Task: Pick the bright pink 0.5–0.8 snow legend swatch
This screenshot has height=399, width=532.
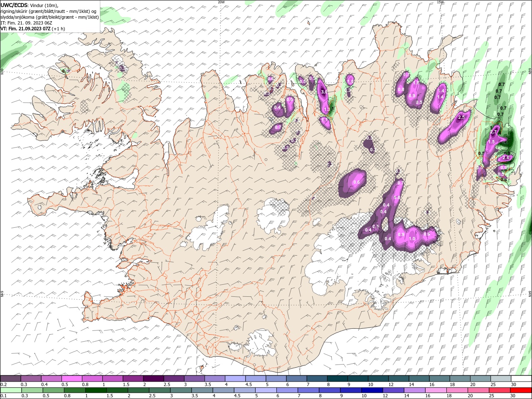Action: [72, 379]
